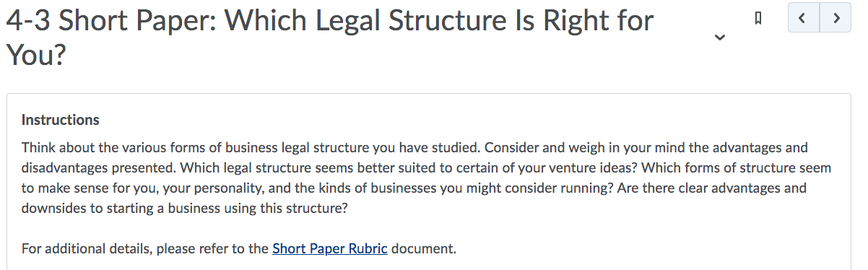
Task: Go to the previous content item
Action: (804, 18)
